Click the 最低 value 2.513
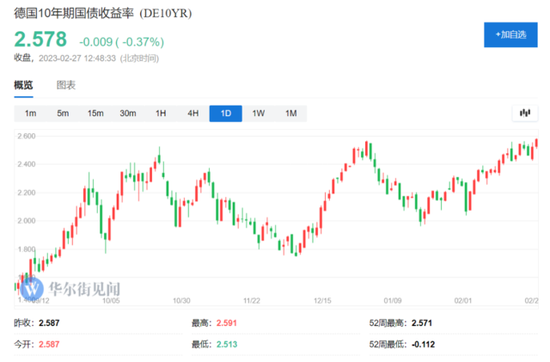 coord(227,344)
